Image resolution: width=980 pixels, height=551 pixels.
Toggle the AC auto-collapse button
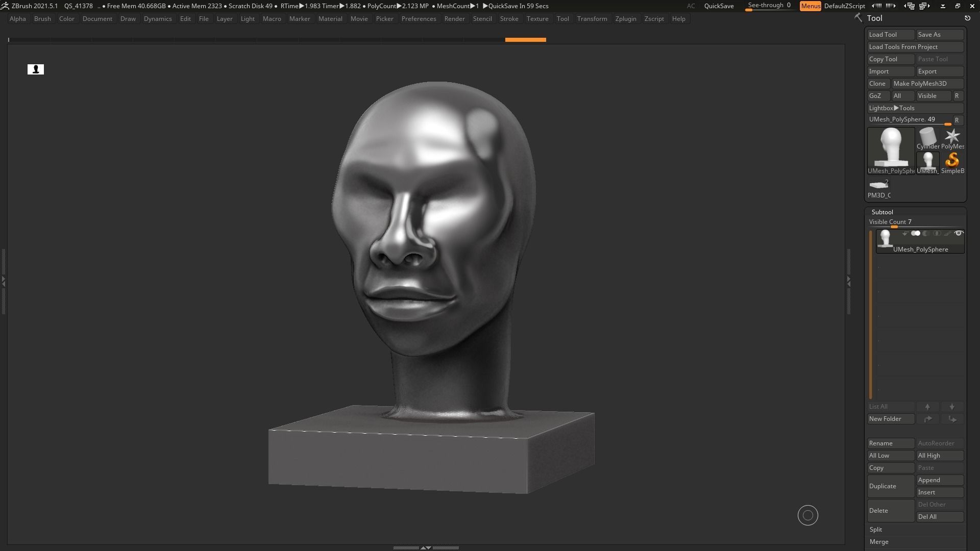click(691, 6)
